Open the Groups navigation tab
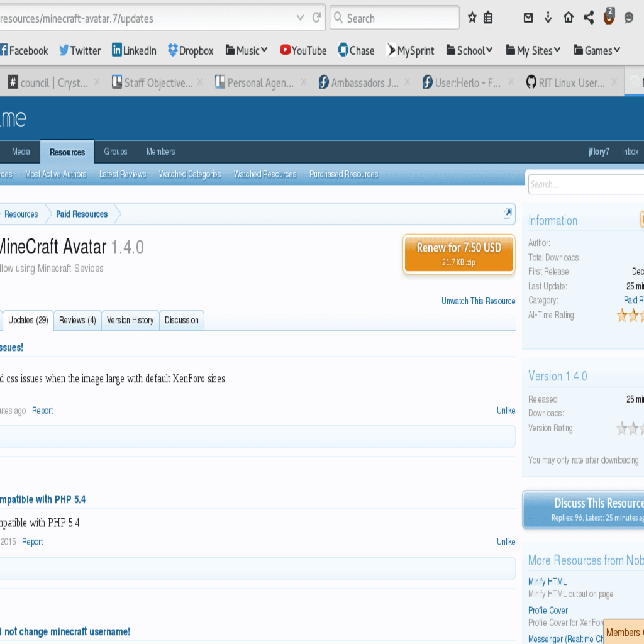Image resolution: width=644 pixels, height=644 pixels. coord(116,152)
